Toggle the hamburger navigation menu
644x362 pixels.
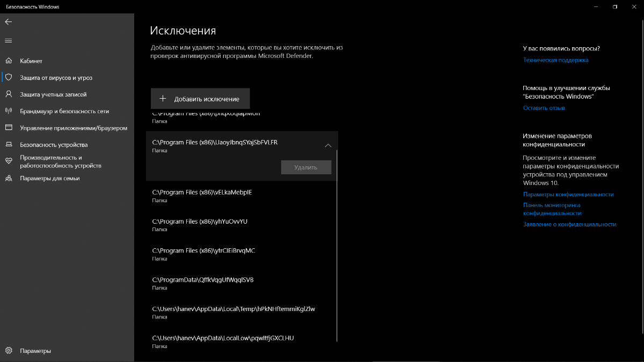point(8,41)
